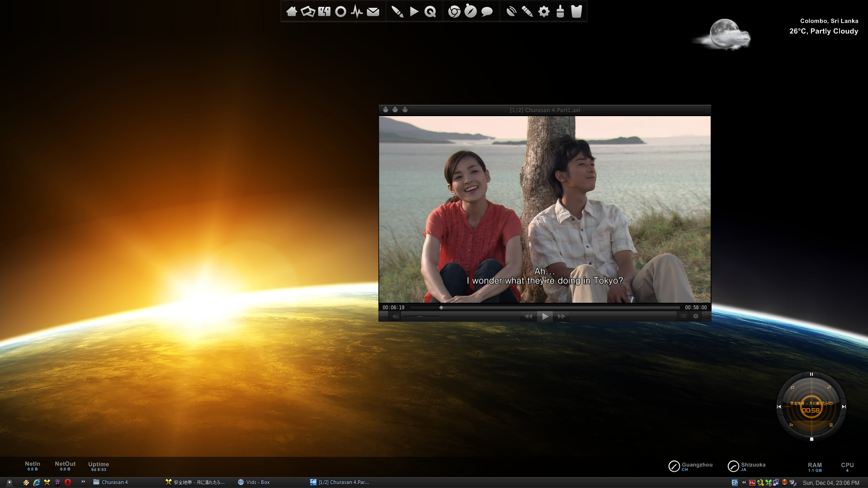The width and height of the screenshot is (868, 488).
Task: Expand hidden system tray icons chevron
Action: tap(744, 483)
